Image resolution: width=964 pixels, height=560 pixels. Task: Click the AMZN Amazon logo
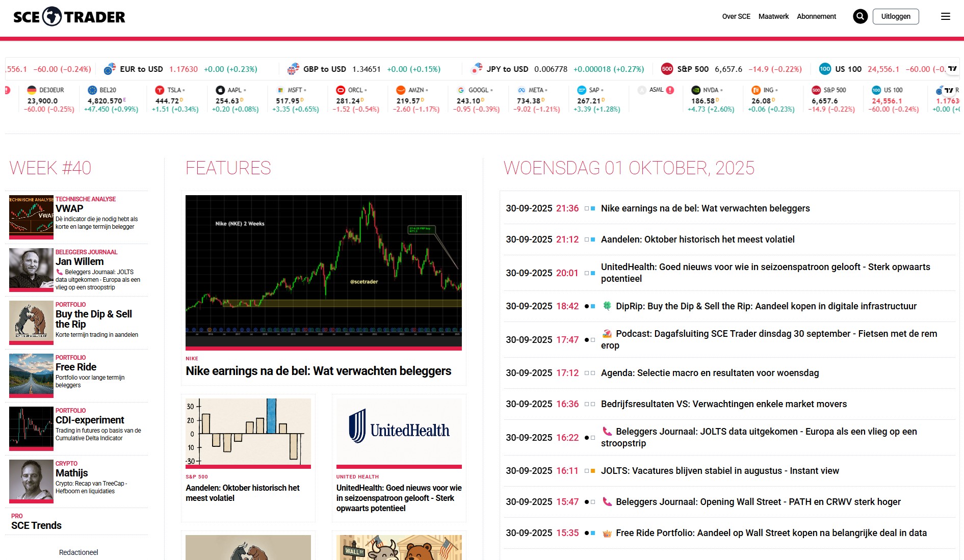(x=401, y=90)
